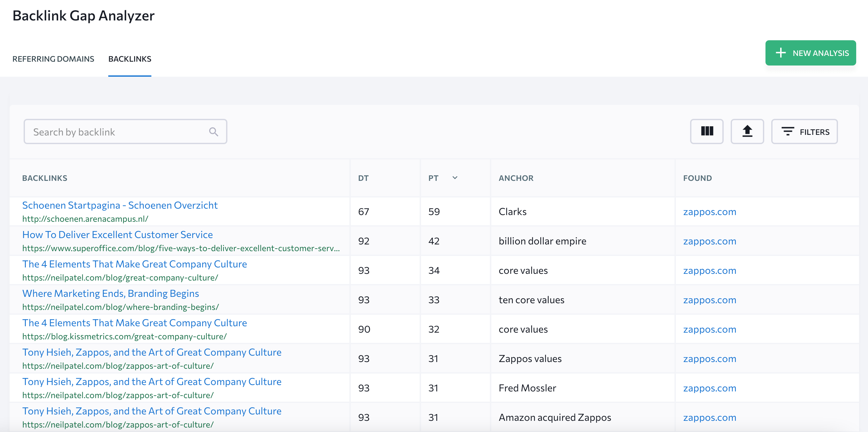The image size is (868, 432).
Task: Open How To Deliver Excellent Customer Service
Action: point(118,235)
